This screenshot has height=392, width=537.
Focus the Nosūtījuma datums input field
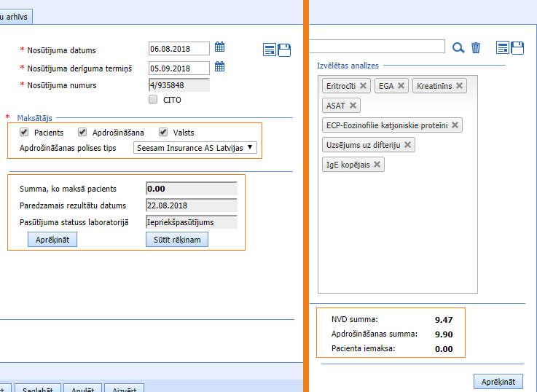(179, 49)
